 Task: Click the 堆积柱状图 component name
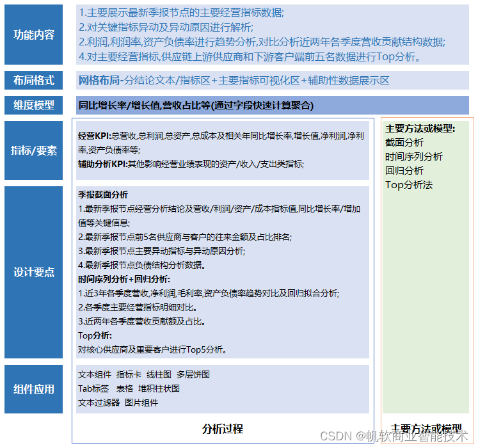click(159, 388)
